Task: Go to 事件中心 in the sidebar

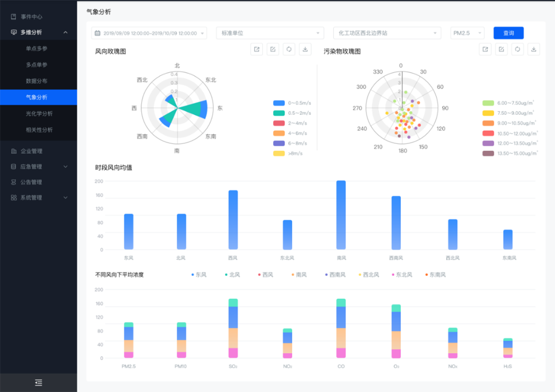Action: point(31,17)
